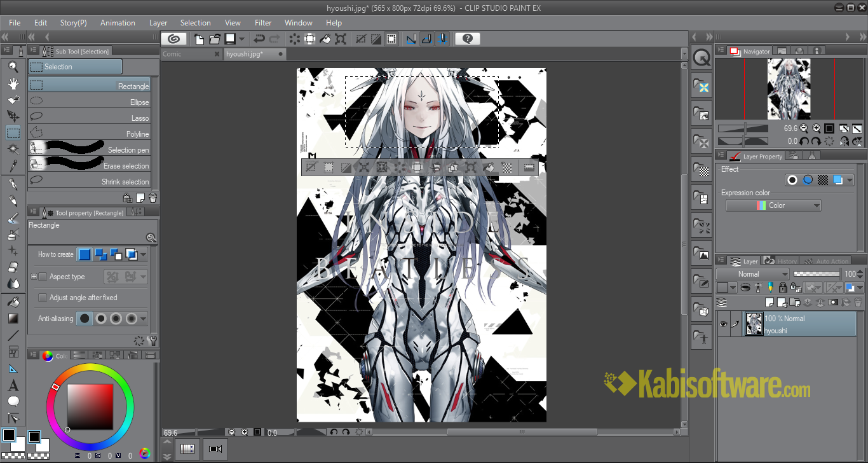Expand How to create options dropdown arrow

[144, 254]
